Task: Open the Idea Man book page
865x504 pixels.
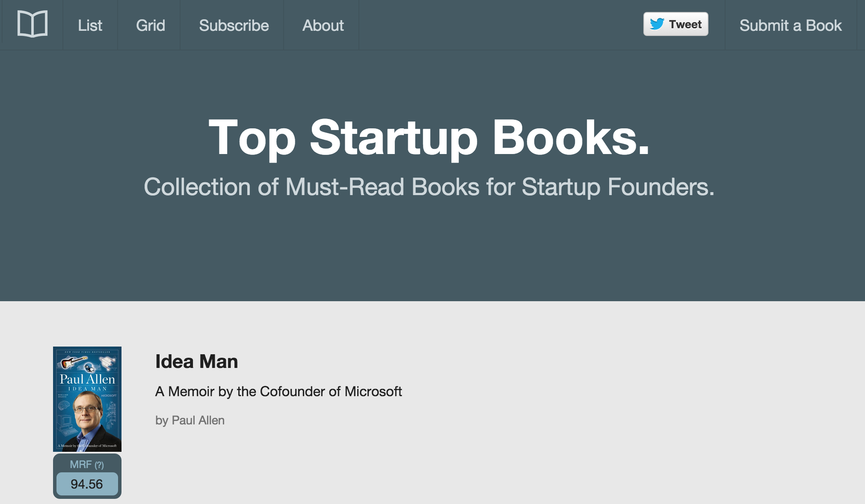Action: coord(196,361)
